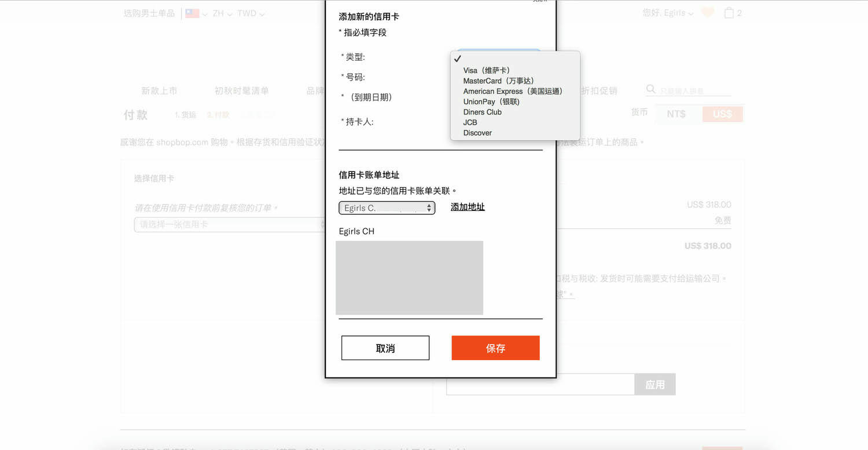
Task: Select Discover card type
Action: 477,133
